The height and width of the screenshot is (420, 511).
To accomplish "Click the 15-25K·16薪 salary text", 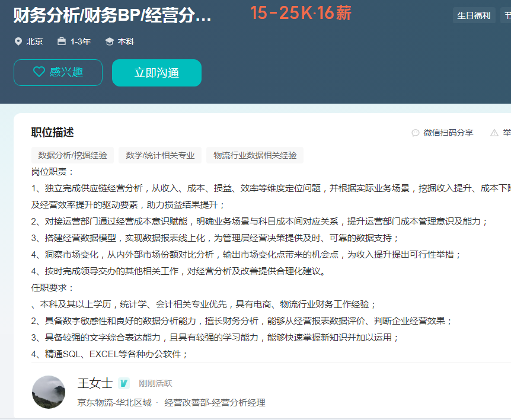I will click(301, 13).
